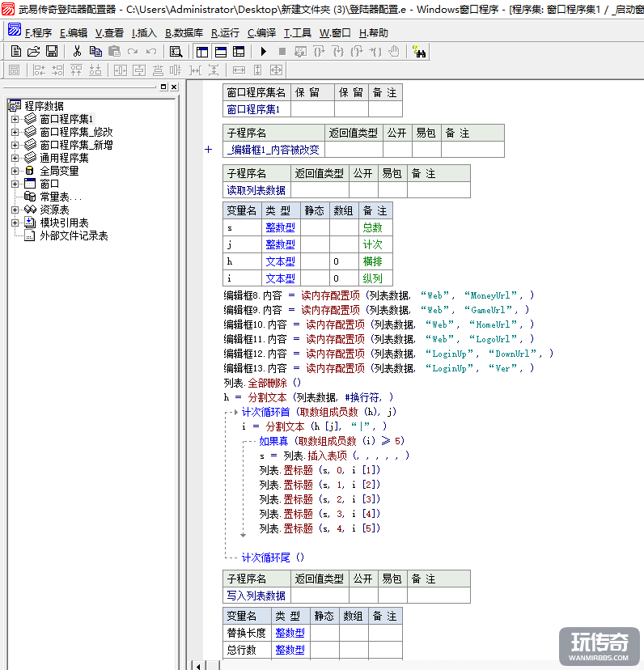Click the hand breakpoint icon
This screenshot has width=644, height=670.
pos(393,52)
